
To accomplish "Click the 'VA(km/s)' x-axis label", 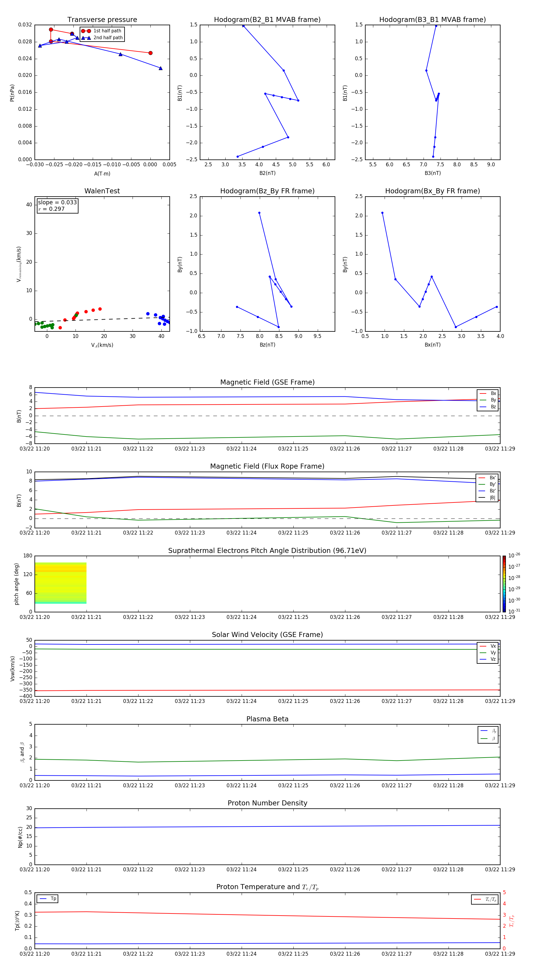I will [x=102, y=345].
